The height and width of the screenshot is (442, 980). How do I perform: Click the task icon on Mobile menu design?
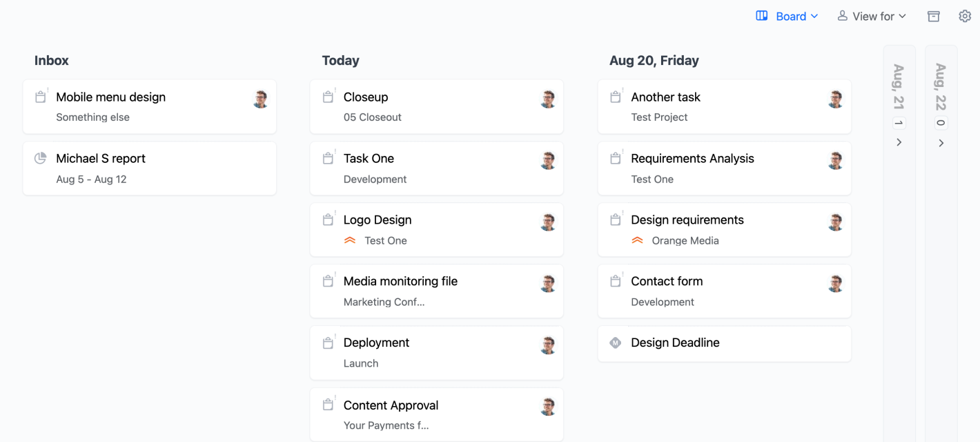click(41, 97)
